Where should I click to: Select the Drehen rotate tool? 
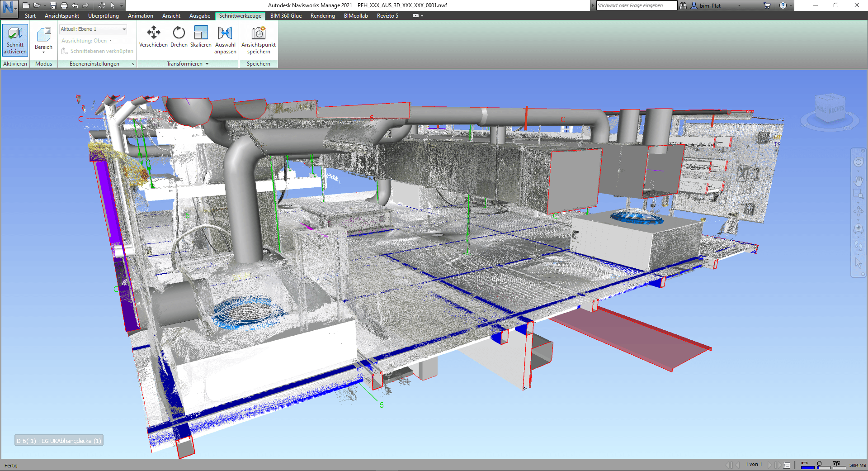click(179, 37)
